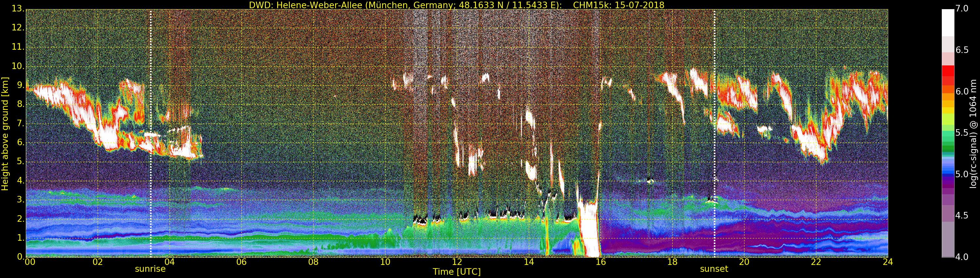Click the time axis tick label 14
Viewport: 980px width, 278px height.
tap(529, 262)
